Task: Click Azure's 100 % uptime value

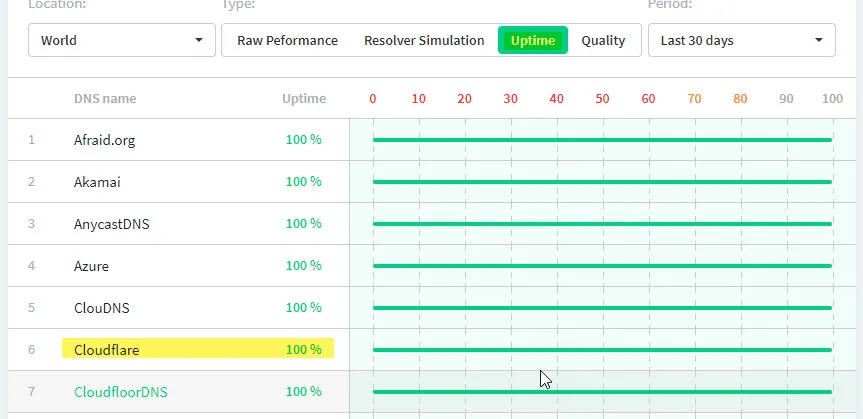Action: pyautogui.click(x=304, y=265)
